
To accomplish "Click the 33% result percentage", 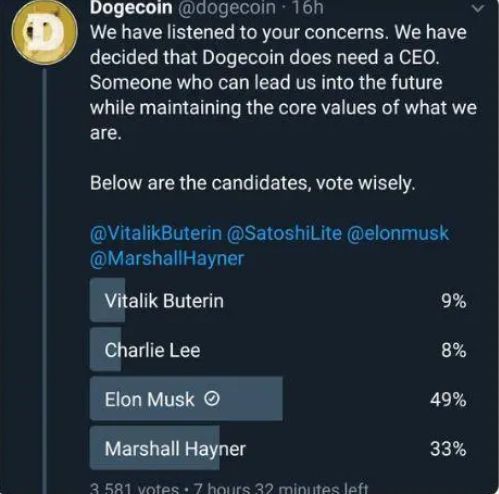I will click(x=448, y=449).
